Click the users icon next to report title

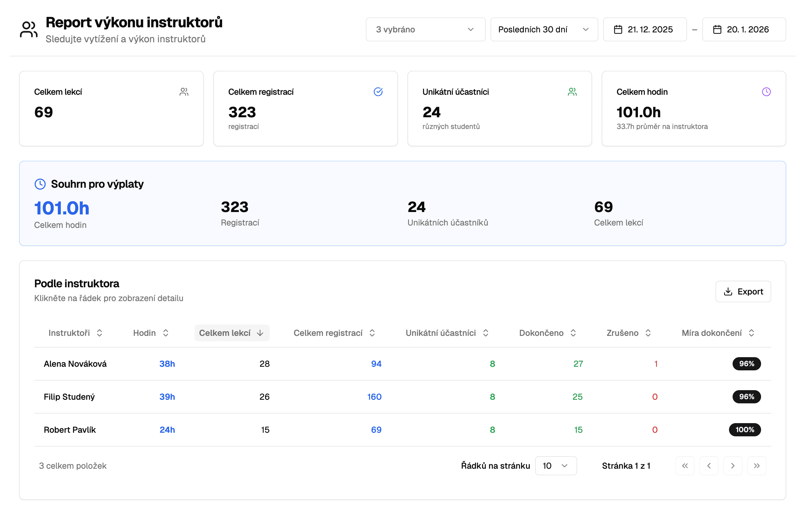(x=28, y=29)
